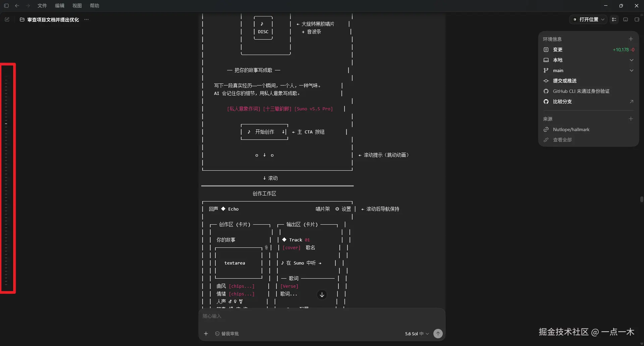Add an item in 环境信息 with plus
Screen dimensions: 644x346
coord(631,39)
